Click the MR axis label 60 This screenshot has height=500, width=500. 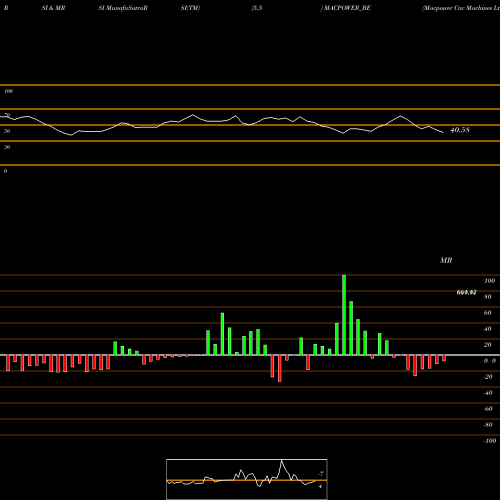point(488,313)
